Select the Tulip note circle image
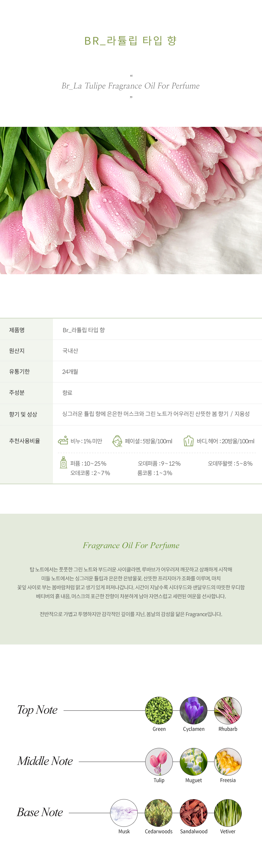 [x=159, y=762]
